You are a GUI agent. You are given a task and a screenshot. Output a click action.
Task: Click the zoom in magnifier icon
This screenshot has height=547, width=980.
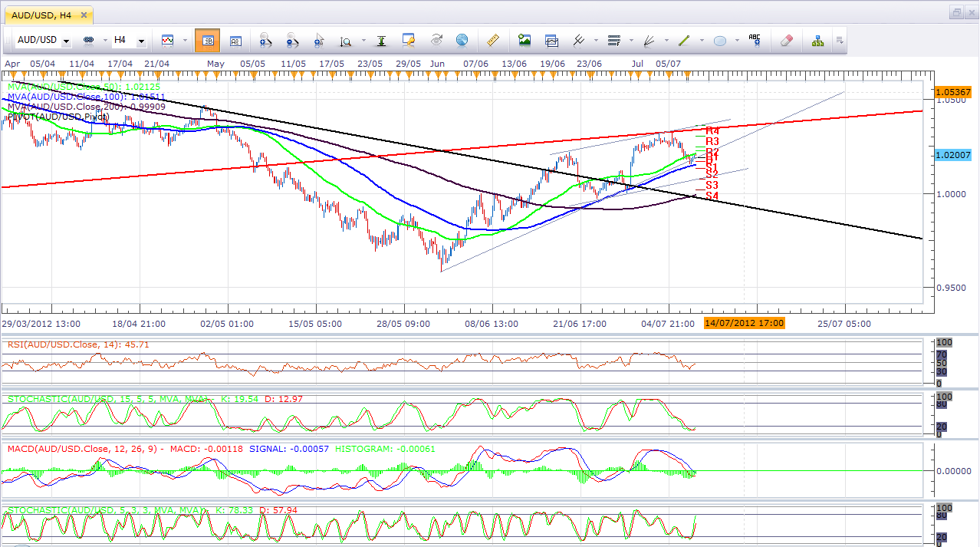tap(266, 40)
